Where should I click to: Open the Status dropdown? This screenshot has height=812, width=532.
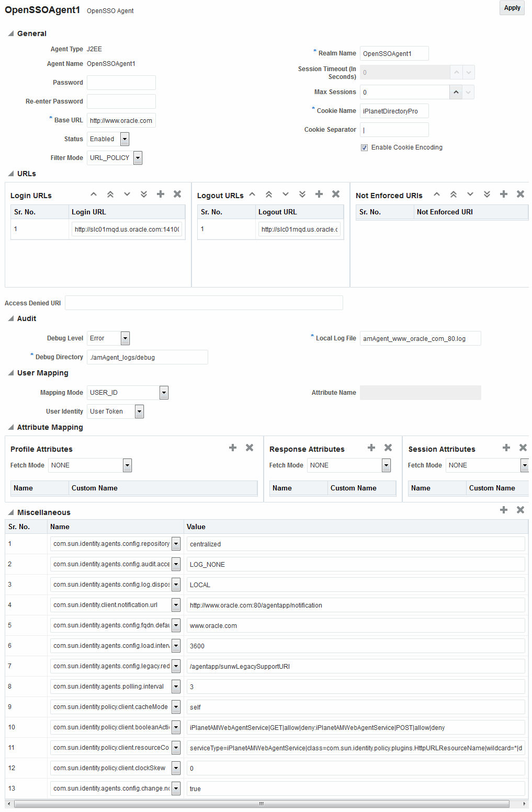tap(124, 139)
